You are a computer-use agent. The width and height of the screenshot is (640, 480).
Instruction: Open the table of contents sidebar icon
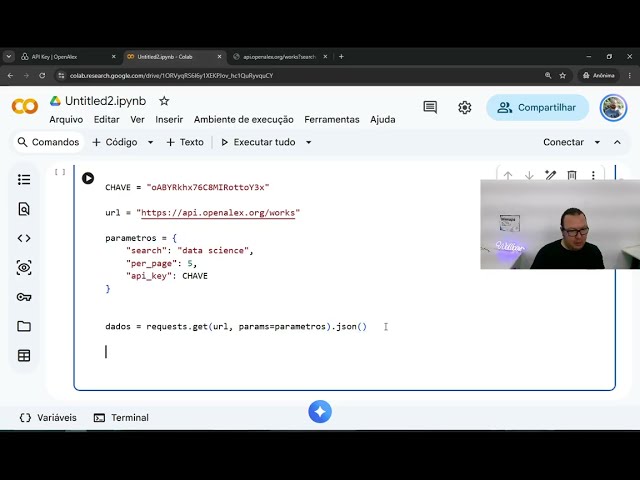click(24, 180)
